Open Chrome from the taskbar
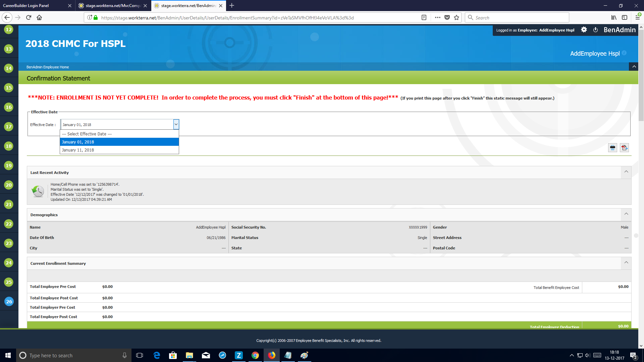 pos(255,355)
